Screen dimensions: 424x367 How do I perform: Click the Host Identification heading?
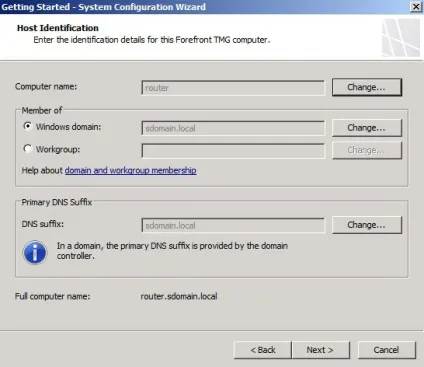(x=58, y=28)
